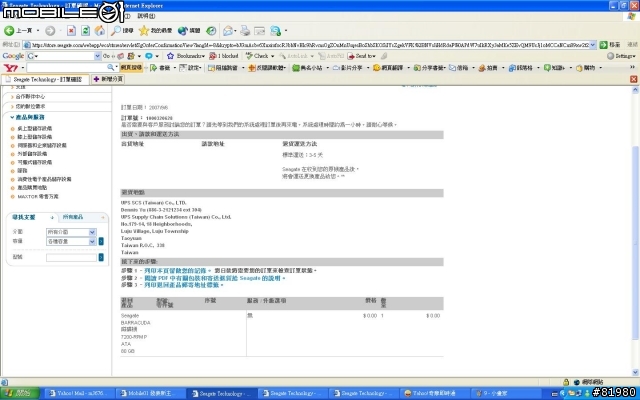The width and height of the screenshot is (640, 400).
Task: Open History with the green clock icon
Action: 211,31
